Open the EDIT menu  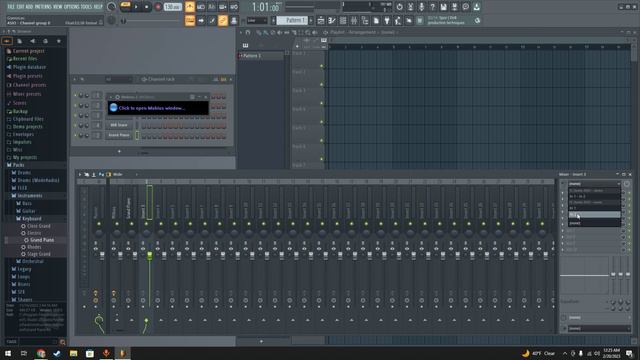tap(19, 7)
